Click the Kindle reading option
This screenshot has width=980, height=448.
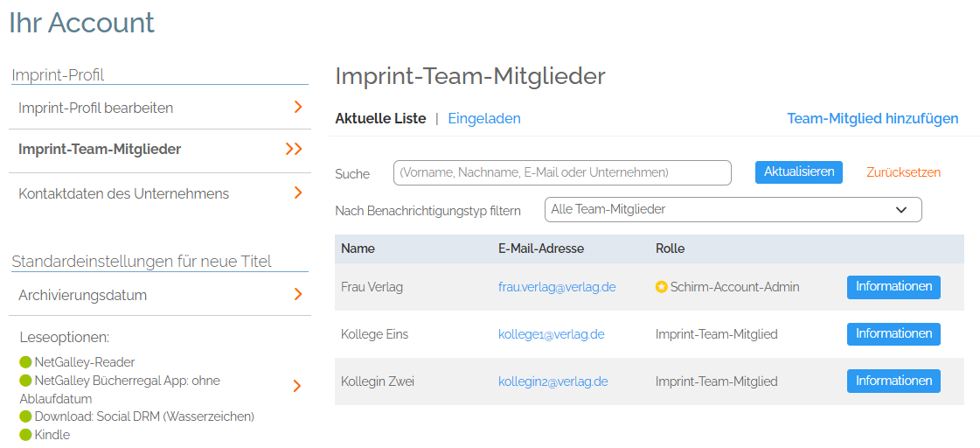[52, 434]
